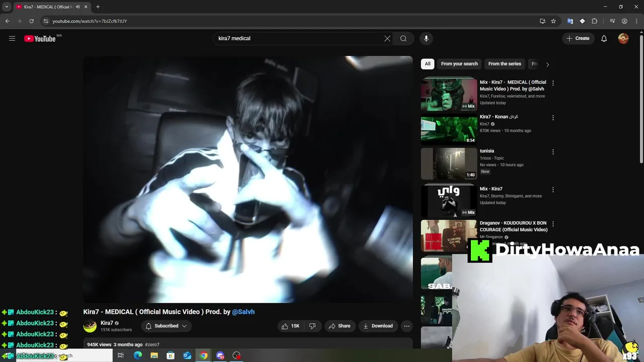The width and height of the screenshot is (644, 362).
Task: Start voice search with the microphone
Action: coord(426,38)
